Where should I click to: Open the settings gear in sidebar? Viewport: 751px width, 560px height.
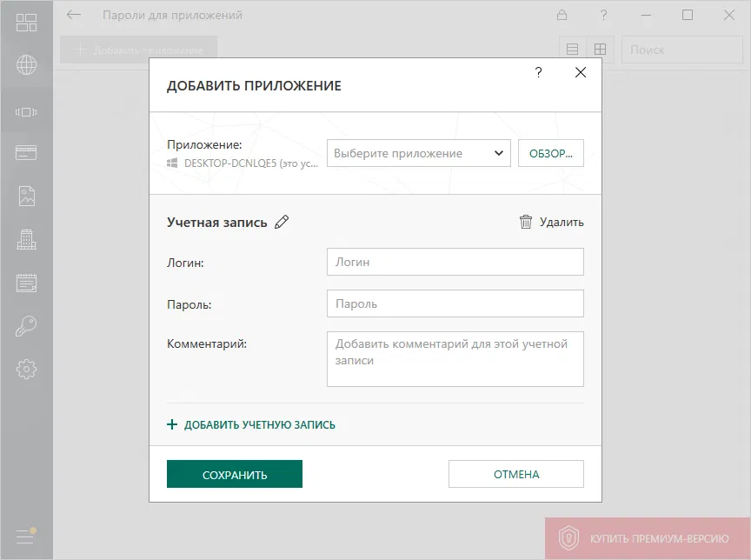click(x=26, y=369)
